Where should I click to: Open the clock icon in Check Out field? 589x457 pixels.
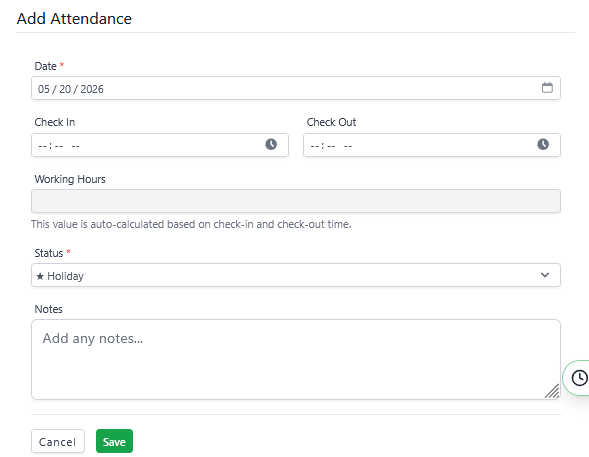pyautogui.click(x=543, y=144)
